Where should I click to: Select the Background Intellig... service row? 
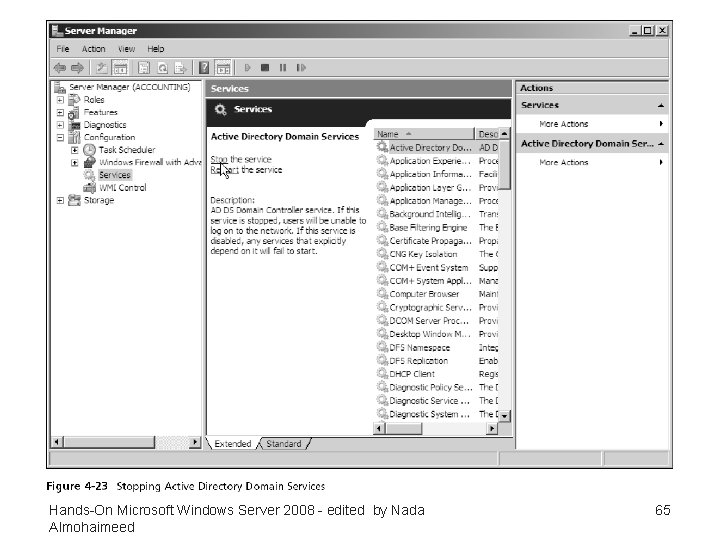coord(437,214)
